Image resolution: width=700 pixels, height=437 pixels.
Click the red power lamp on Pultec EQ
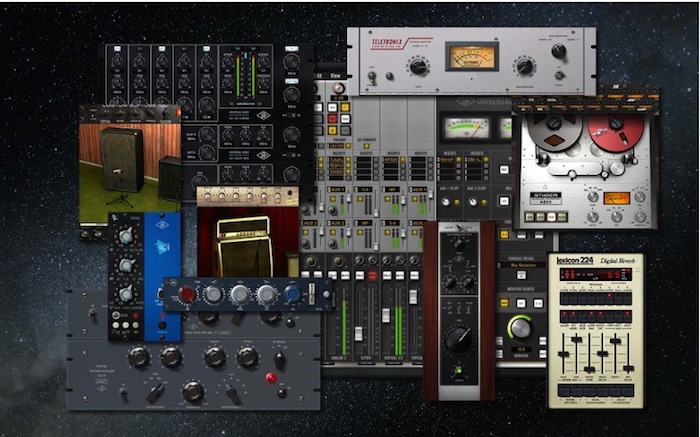click(270, 378)
